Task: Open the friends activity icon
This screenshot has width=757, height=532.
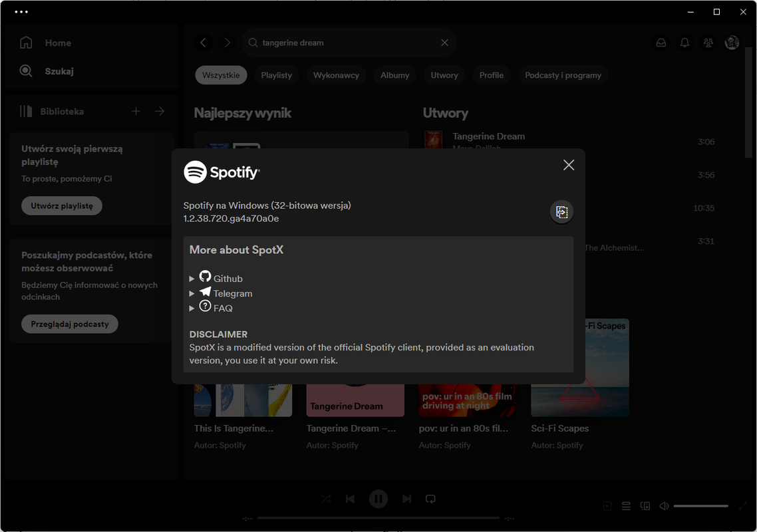Action: pyautogui.click(x=708, y=43)
